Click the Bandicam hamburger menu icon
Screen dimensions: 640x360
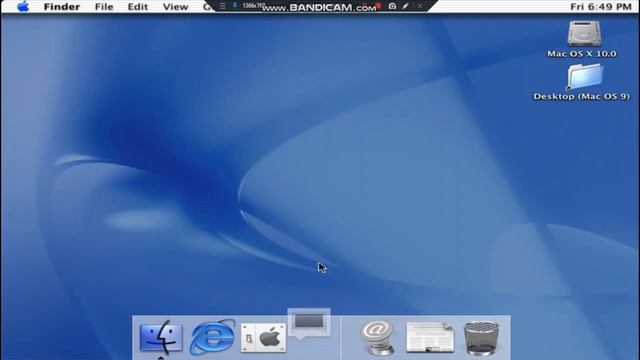222,6
